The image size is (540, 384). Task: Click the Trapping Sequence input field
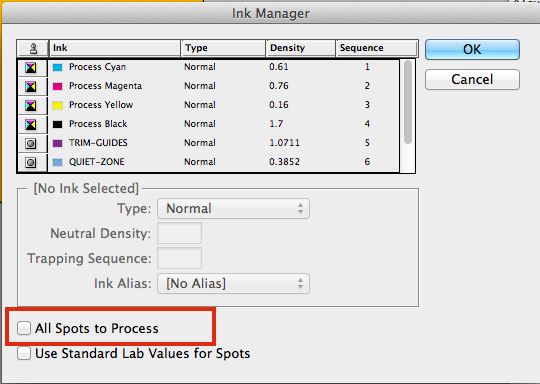pos(179,258)
